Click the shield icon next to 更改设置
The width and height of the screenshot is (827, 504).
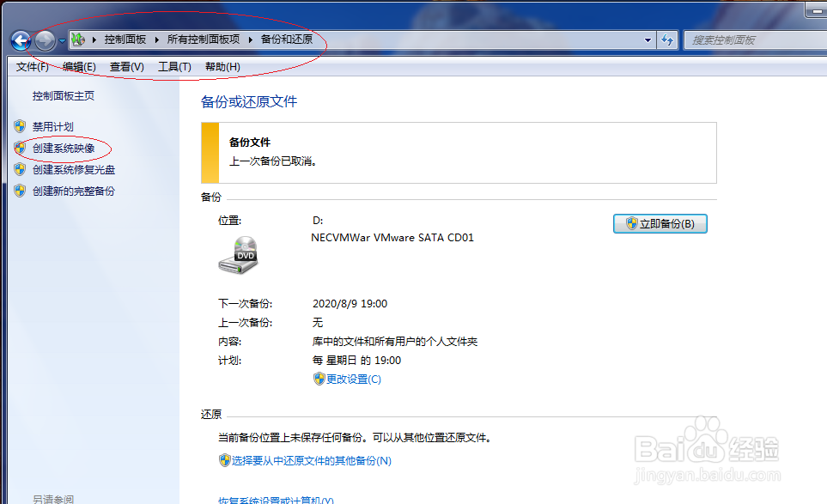click(x=319, y=379)
